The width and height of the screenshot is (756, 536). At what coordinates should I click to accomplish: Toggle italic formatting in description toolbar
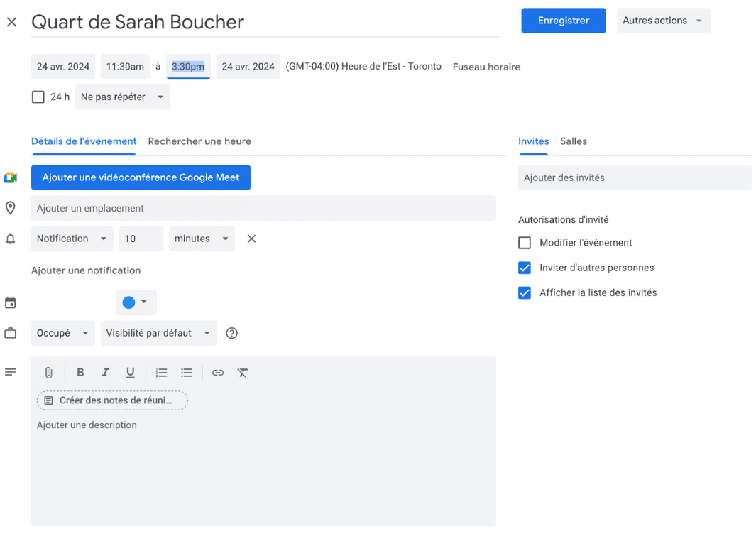(105, 373)
